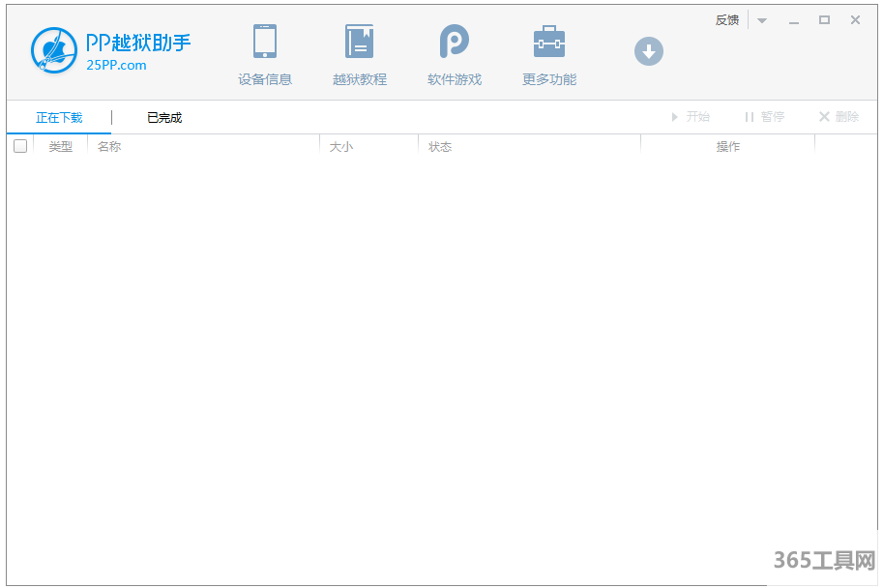This screenshot has width=883, height=588.
Task: Open 越狱教程 tutorial book icon
Action: coord(359,42)
